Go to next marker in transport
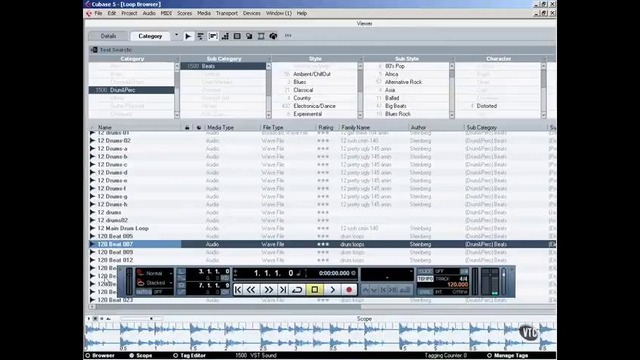 click(282, 290)
